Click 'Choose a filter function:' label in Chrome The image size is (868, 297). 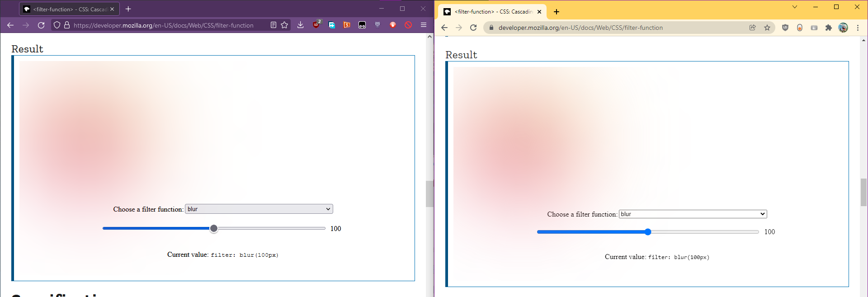582,214
